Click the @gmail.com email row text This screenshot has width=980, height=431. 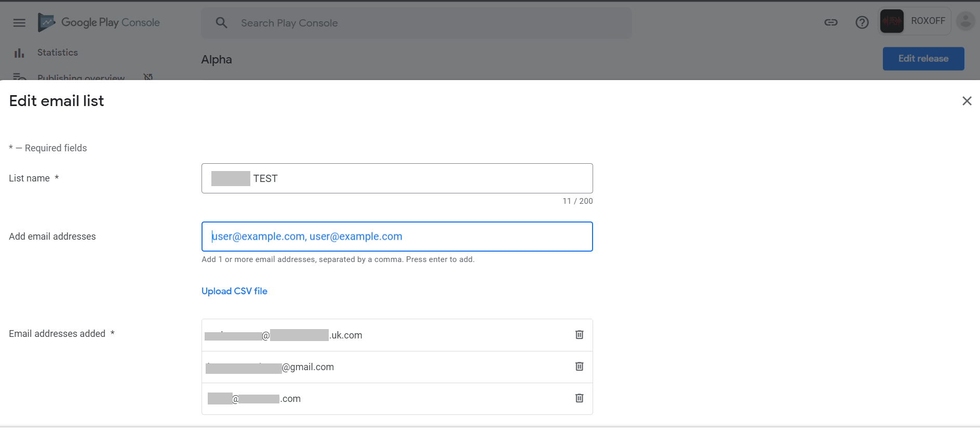tap(270, 367)
